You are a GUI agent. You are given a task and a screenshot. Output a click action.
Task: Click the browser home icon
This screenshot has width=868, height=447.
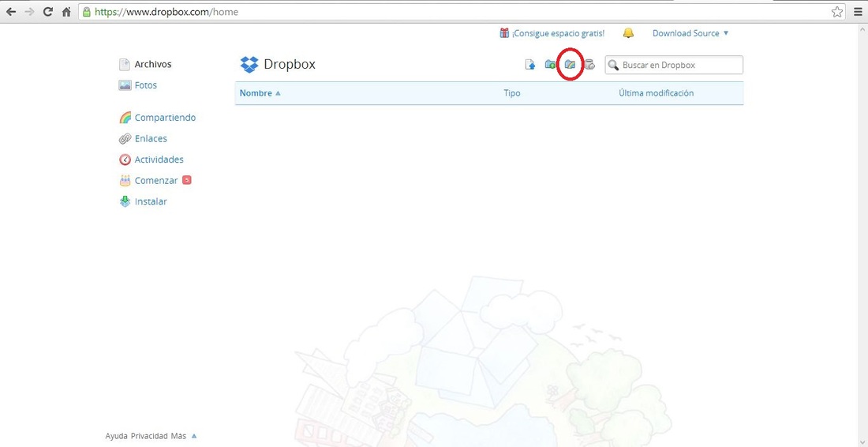66,12
